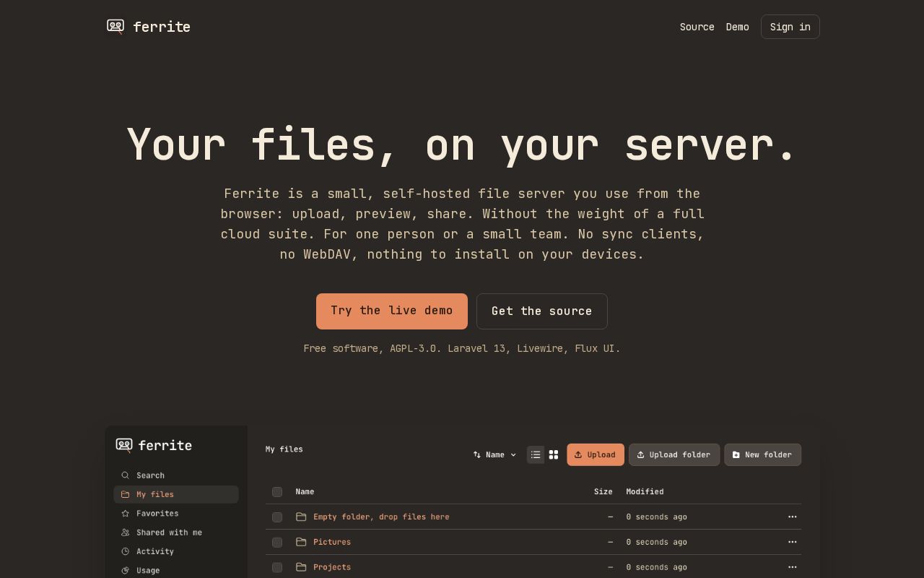Click the Pictures folder icon

(301, 542)
